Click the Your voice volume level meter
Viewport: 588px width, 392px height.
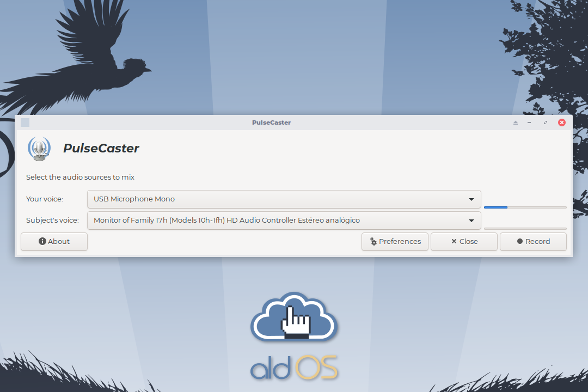(525, 207)
